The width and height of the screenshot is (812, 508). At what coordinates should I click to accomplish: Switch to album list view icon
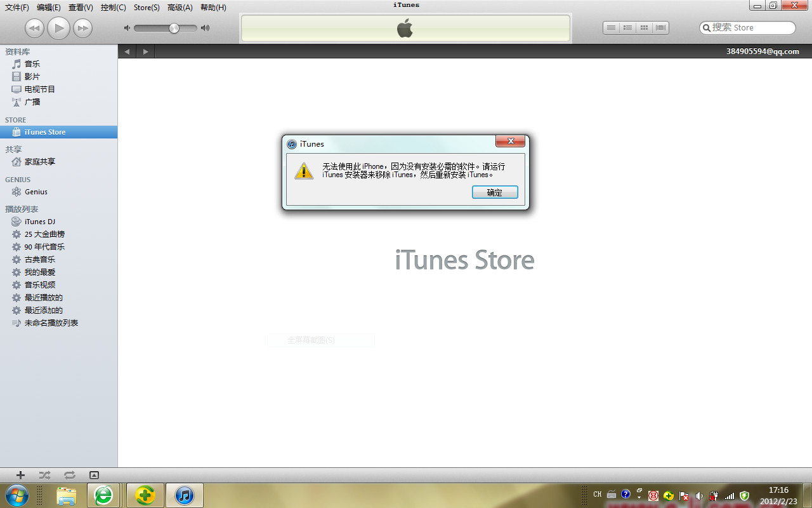[x=627, y=28]
